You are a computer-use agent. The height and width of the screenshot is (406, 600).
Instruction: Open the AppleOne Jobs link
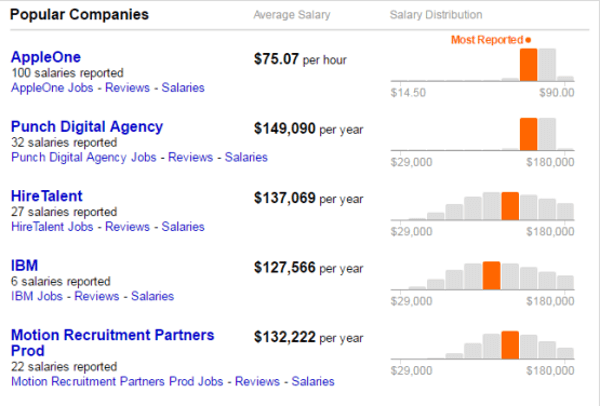(52, 87)
